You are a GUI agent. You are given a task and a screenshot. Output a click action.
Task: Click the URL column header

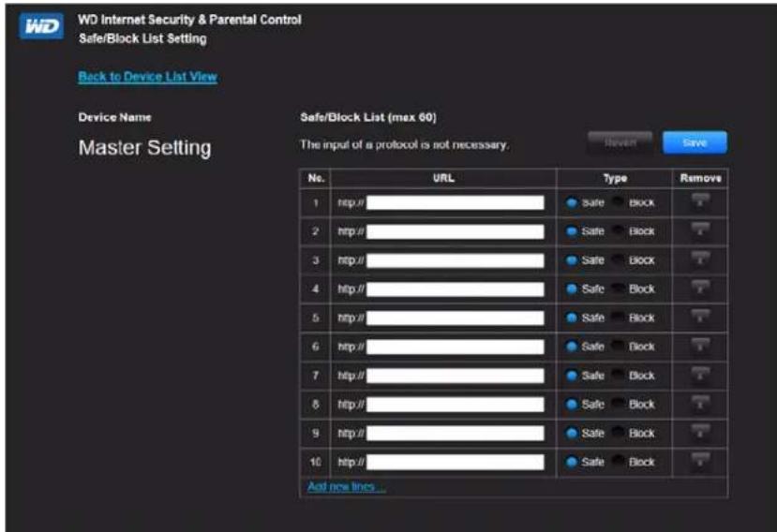pos(443,178)
